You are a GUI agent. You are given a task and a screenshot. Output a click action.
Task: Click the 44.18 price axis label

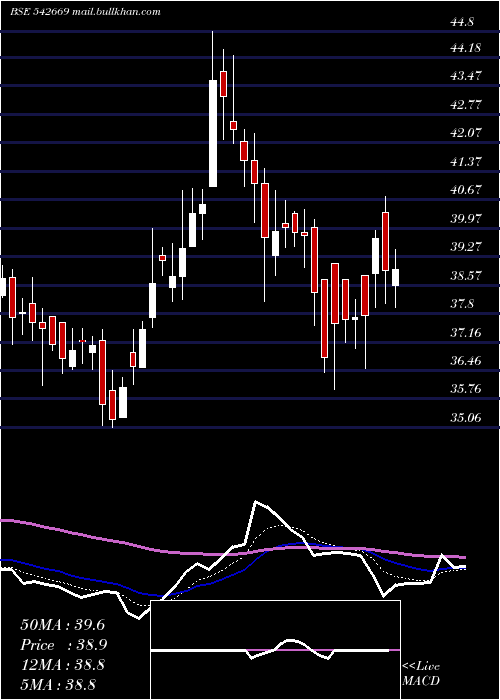coord(466,47)
